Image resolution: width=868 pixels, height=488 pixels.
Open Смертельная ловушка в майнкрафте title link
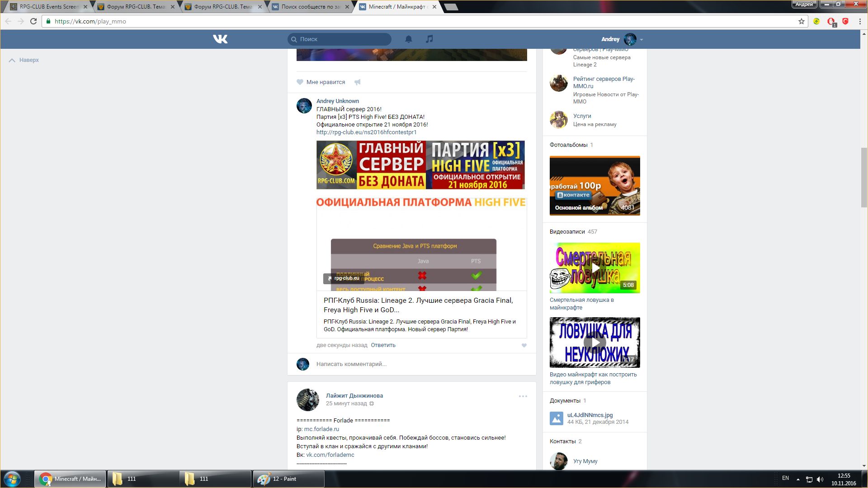pos(581,304)
